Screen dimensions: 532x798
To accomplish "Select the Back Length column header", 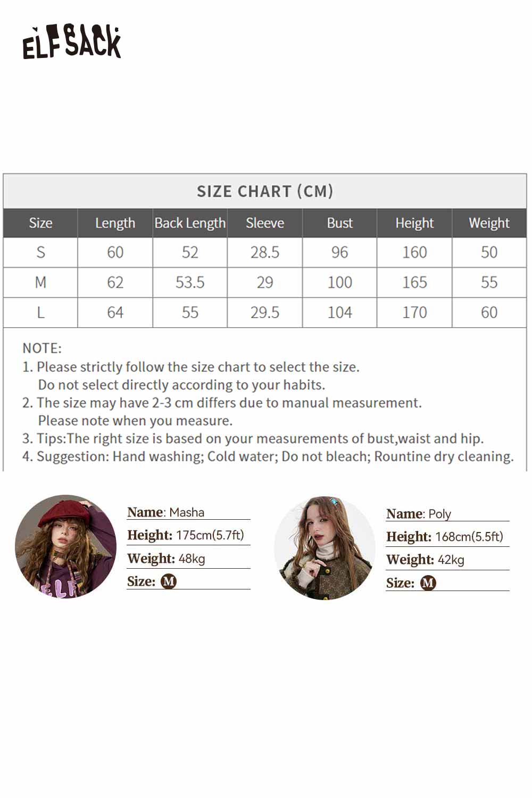I will click(190, 223).
